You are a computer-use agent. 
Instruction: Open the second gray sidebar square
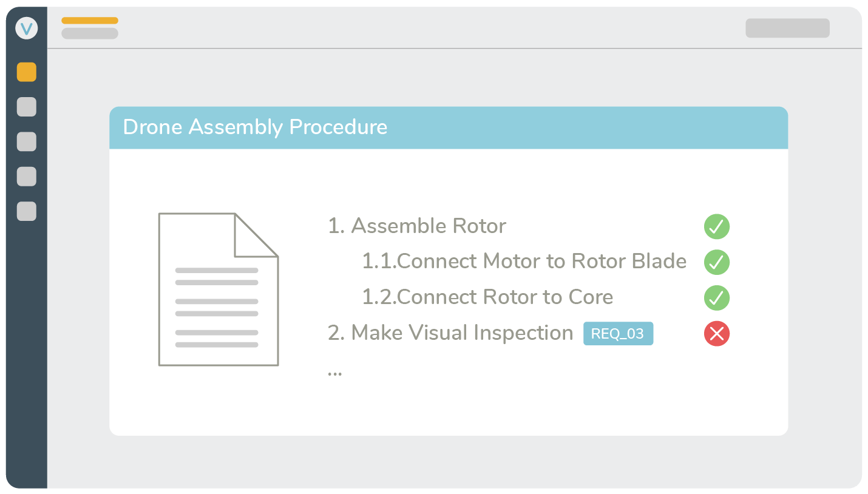[27, 107]
